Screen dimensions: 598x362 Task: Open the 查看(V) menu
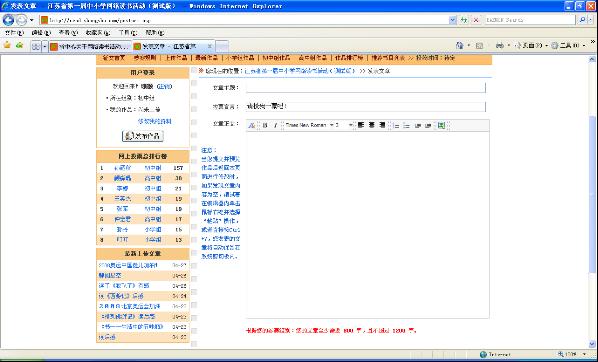[69, 33]
